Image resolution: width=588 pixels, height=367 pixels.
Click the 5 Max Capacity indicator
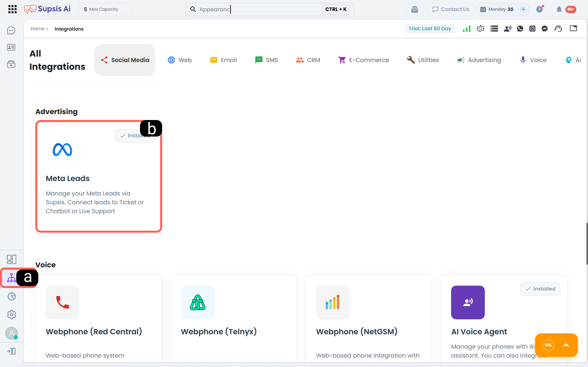(105, 9)
